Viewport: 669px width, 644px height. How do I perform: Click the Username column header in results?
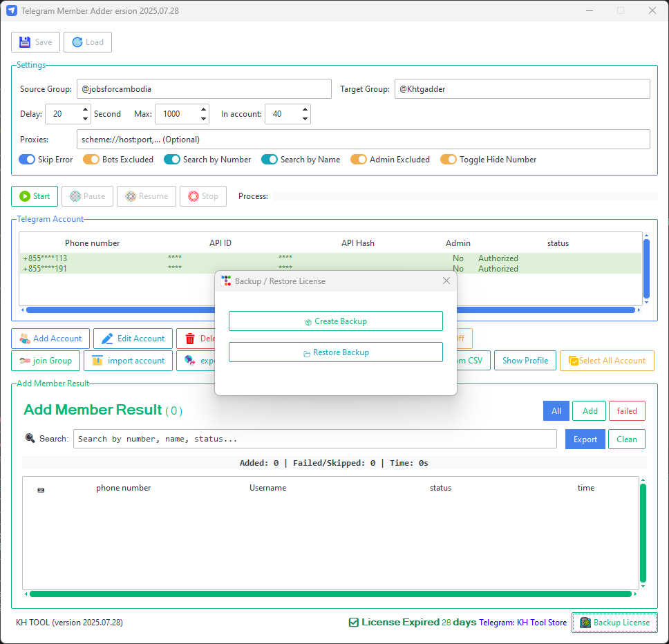tap(268, 488)
